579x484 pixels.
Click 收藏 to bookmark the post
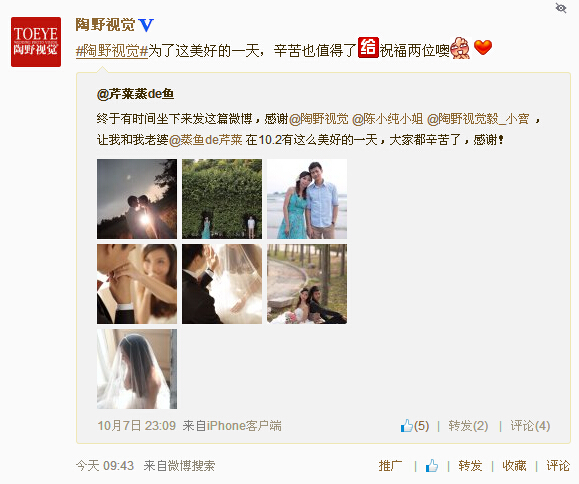tap(514, 466)
